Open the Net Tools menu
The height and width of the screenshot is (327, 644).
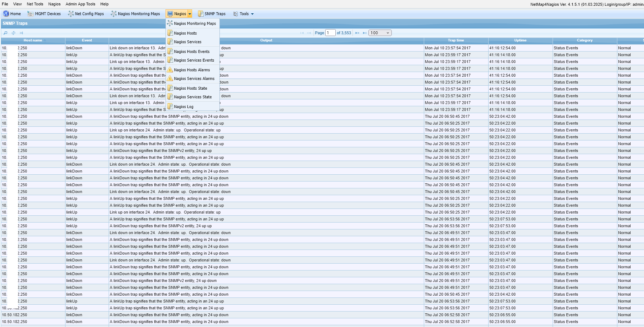35,4
